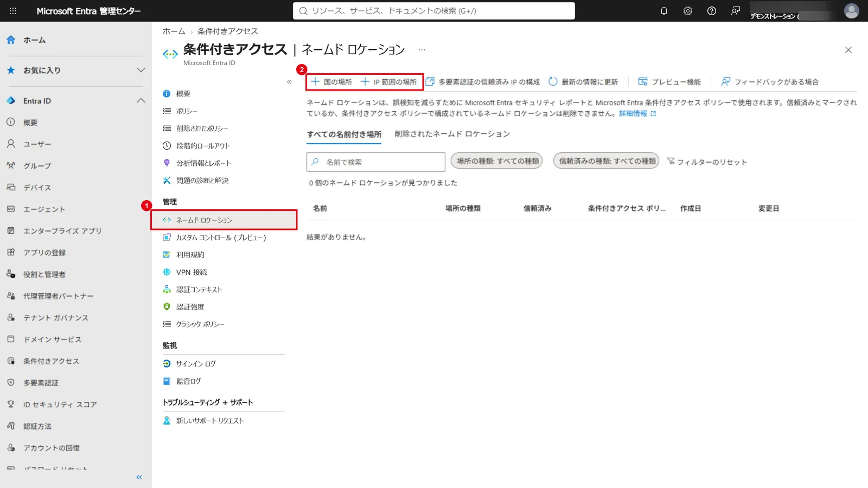Click the 名前で検索 search field
Viewport: 868px width, 488px height.
[x=376, y=162]
